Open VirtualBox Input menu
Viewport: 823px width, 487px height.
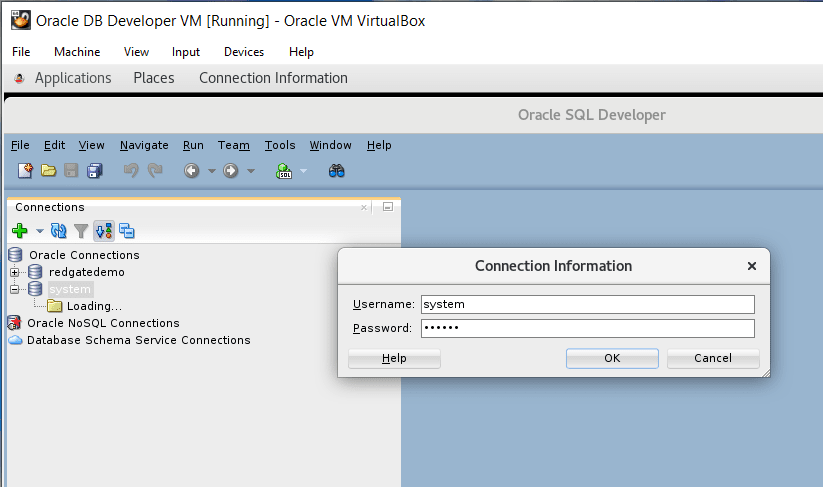(x=186, y=52)
